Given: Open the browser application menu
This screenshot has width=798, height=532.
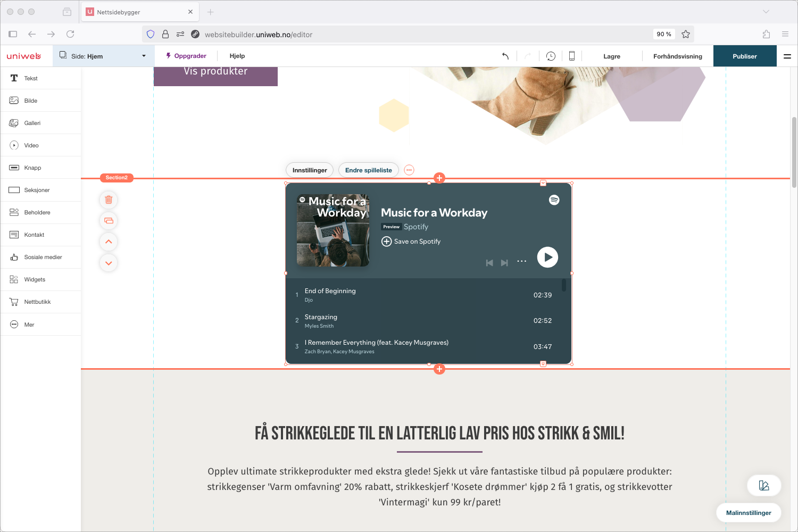Looking at the screenshot, I should point(785,34).
